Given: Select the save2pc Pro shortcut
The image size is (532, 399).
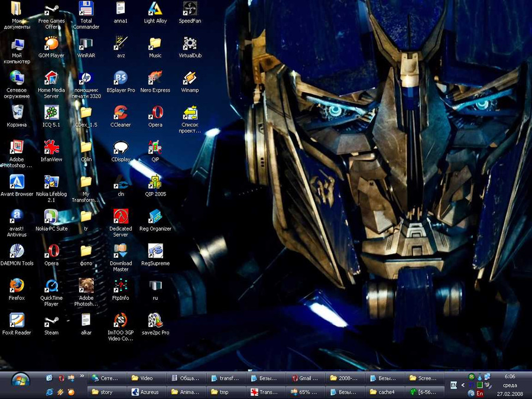Looking at the screenshot, I should coord(155,325).
